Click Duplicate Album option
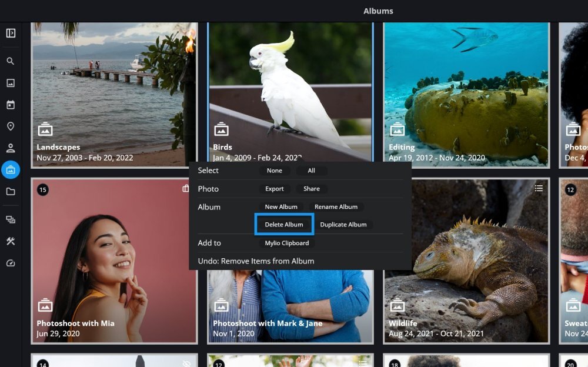The height and width of the screenshot is (367, 588). [343, 225]
